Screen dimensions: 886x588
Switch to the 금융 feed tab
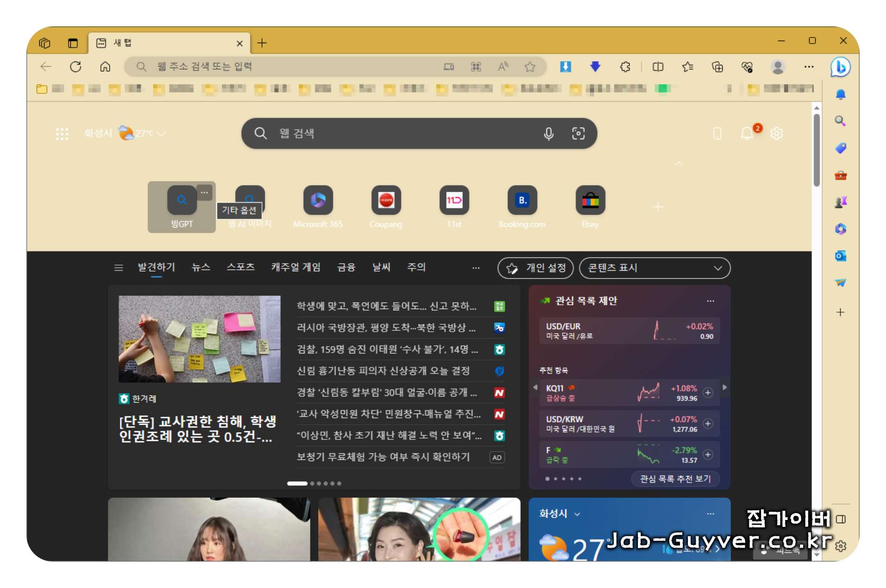click(345, 267)
